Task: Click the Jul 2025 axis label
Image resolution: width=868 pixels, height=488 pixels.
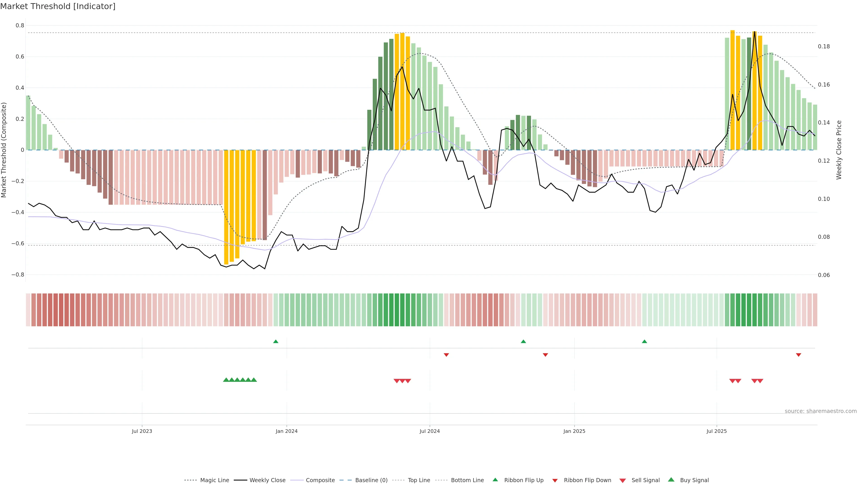Action: pos(717,431)
